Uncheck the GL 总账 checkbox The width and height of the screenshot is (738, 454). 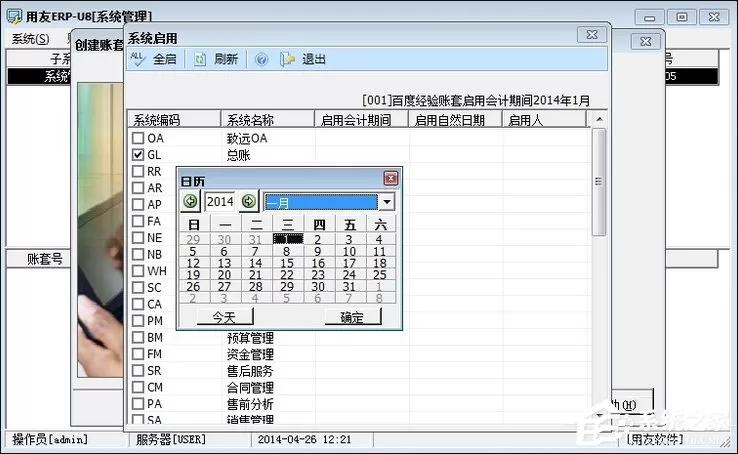tap(138, 154)
